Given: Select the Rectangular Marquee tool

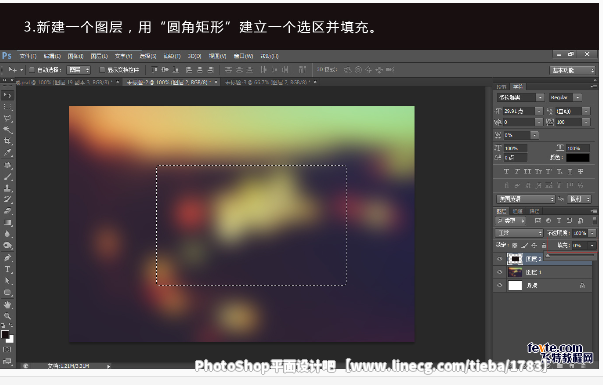Looking at the screenshot, I should (x=7, y=107).
